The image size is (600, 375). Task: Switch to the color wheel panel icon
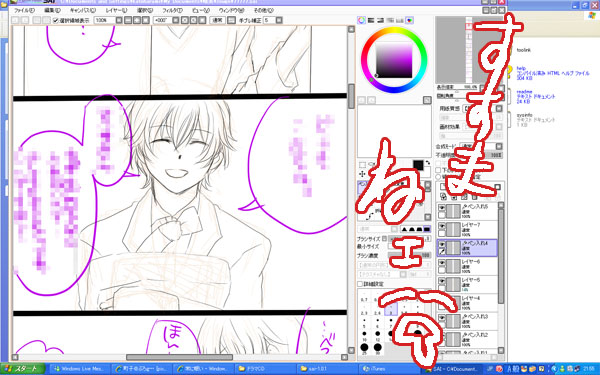click(361, 20)
